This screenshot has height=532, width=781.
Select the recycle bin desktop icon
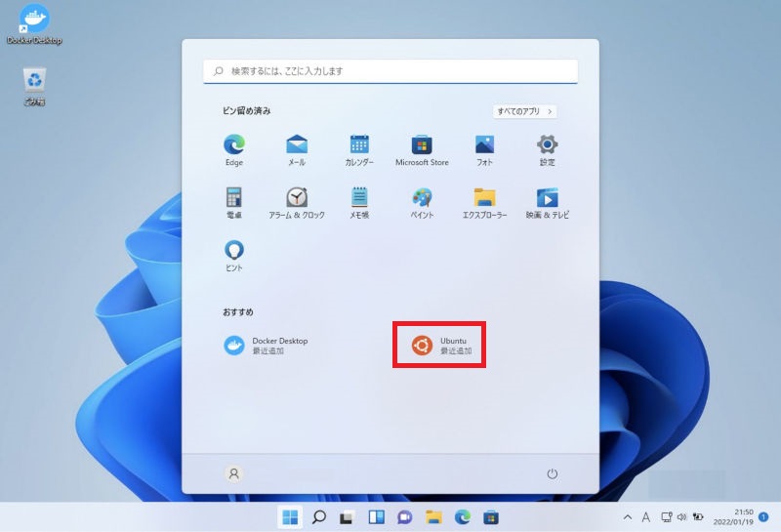coord(34,87)
